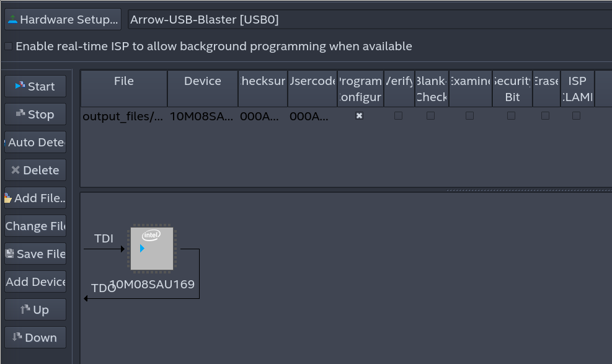Enable the Security Bit checkbox
Viewport: 612px width, 364px height.
point(511,116)
